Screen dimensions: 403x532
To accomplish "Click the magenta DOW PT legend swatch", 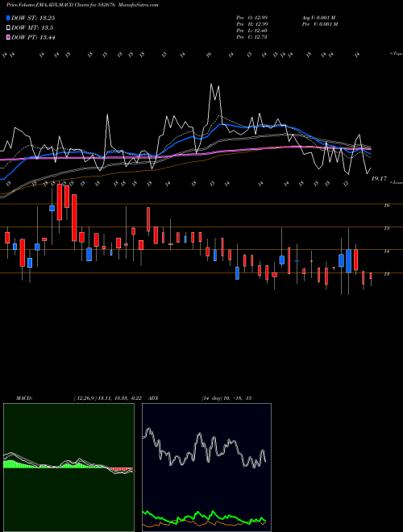I will click(x=8, y=37).
